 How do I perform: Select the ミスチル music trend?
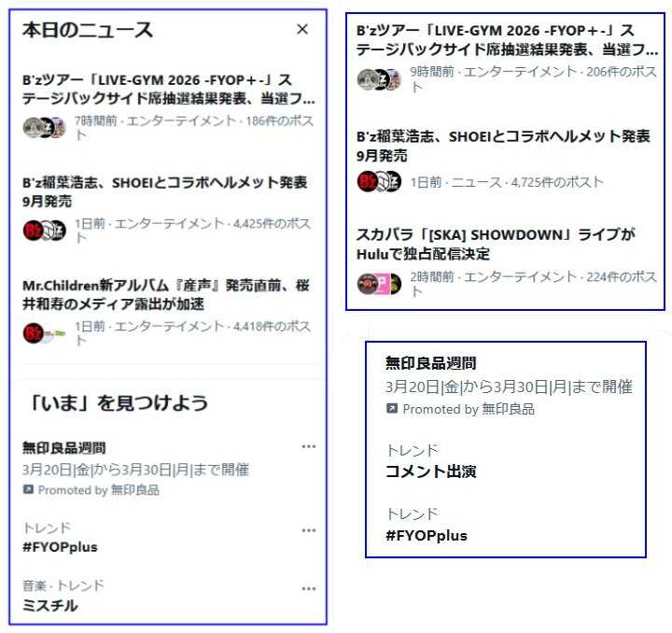(50, 605)
